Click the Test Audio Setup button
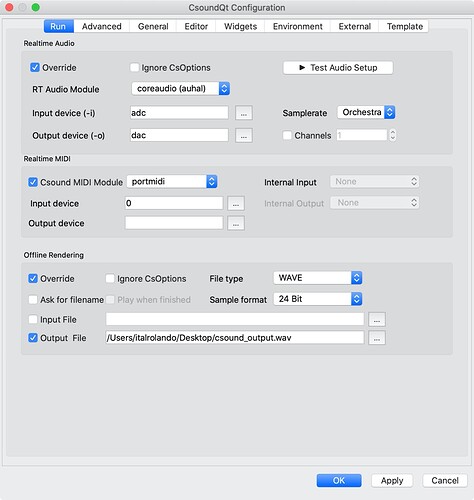This screenshot has height=500, width=474. point(338,68)
